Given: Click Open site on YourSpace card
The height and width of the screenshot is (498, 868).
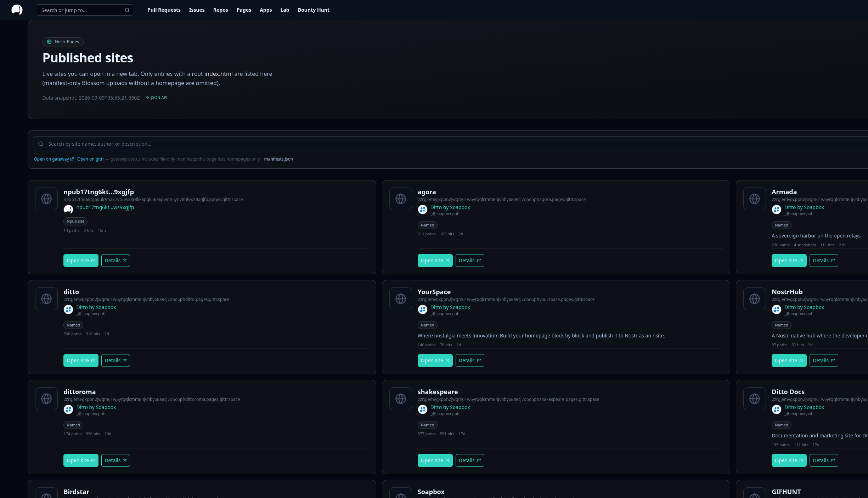Looking at the screenshot, I should coord(435,360).
